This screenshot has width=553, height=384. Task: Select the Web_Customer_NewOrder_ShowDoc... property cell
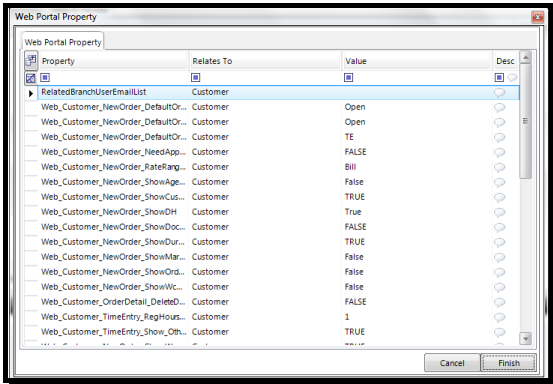coord(114,227)
